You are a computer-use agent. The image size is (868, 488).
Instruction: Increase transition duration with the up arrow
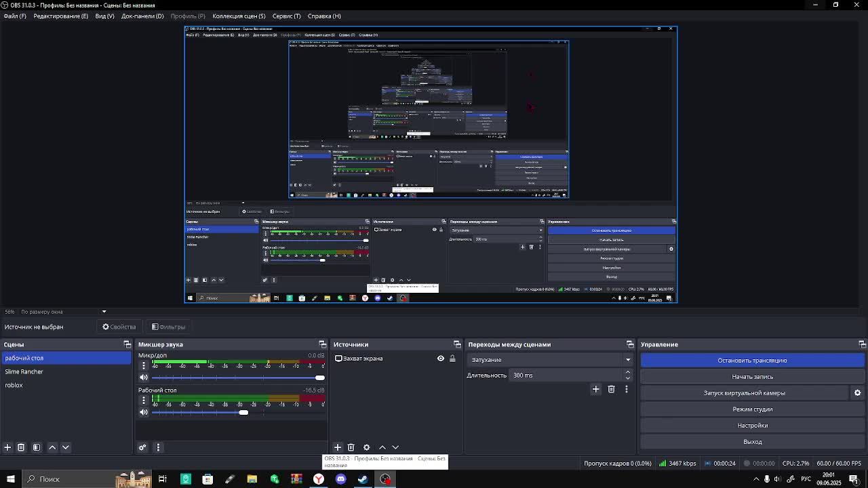pos(628,372)
